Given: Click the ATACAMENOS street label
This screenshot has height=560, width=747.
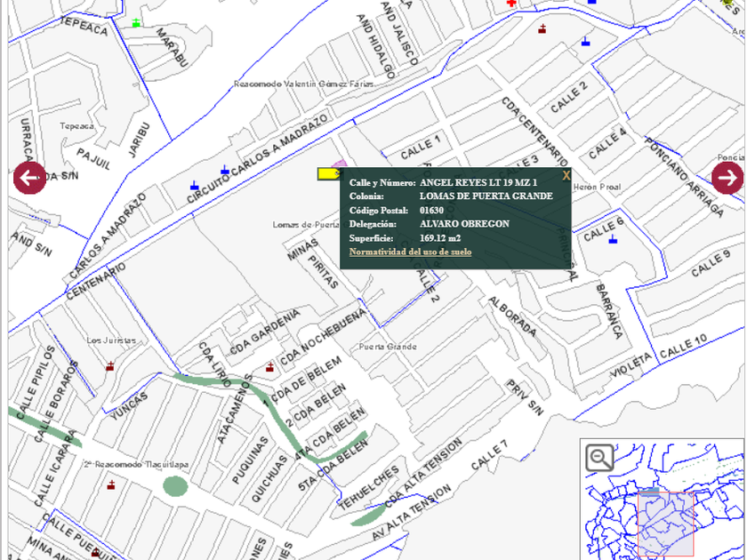Looking at the screenshot, I should (x=234, y=409).
